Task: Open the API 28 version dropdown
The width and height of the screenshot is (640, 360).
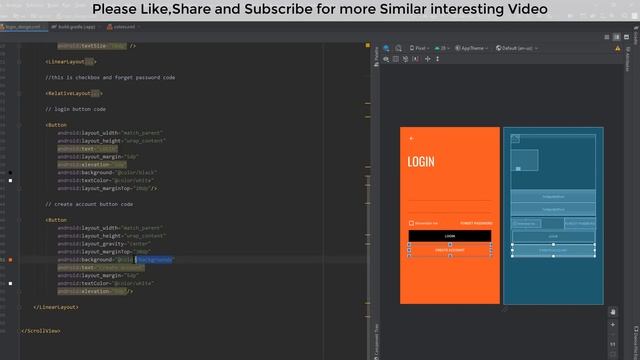Action: pos(442,48)
